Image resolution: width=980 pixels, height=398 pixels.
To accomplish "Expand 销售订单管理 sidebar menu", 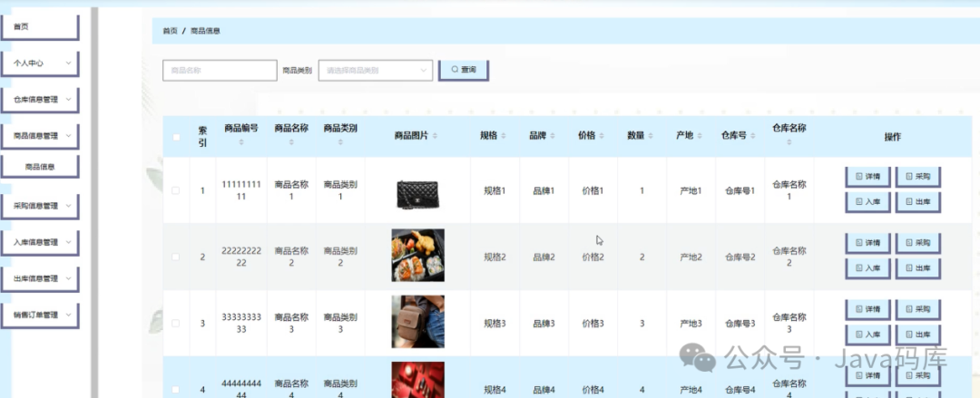I will pyautogui.click(x=39, y=315).
